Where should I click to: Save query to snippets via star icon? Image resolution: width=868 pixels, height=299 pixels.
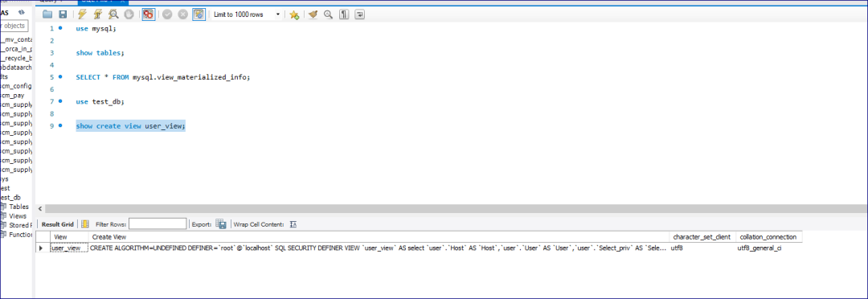tap(294, 14)
